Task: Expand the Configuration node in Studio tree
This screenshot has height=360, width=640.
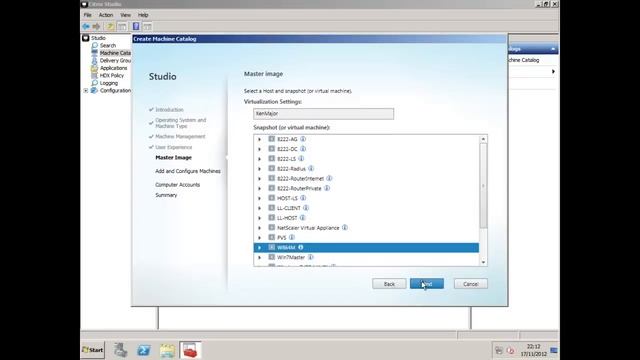Action: 86,91
